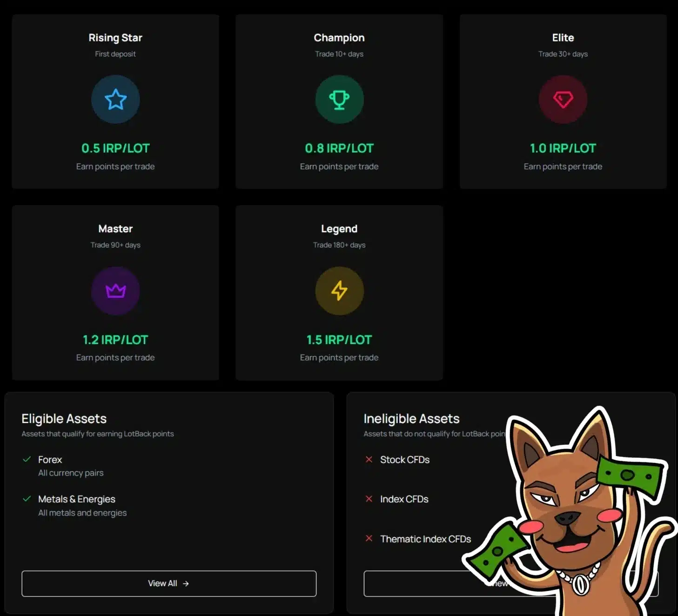Click the red X beside Index CFDs

tap(369, 499)
